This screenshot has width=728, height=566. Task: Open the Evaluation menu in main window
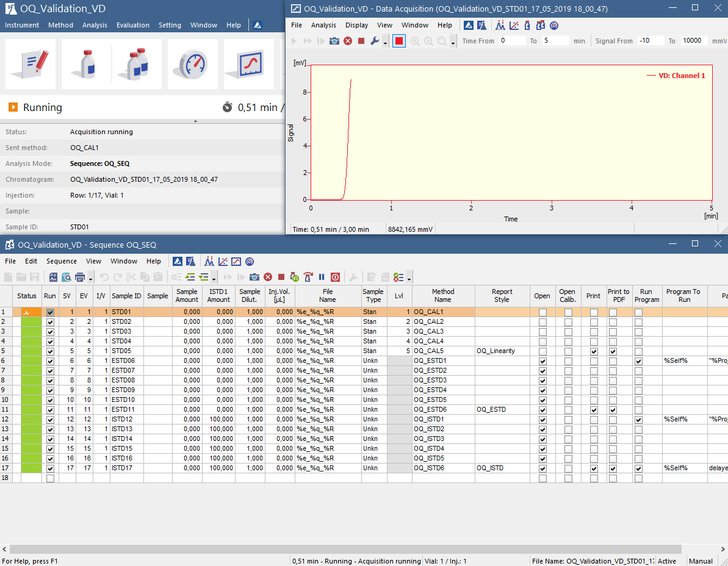point(133,25)
